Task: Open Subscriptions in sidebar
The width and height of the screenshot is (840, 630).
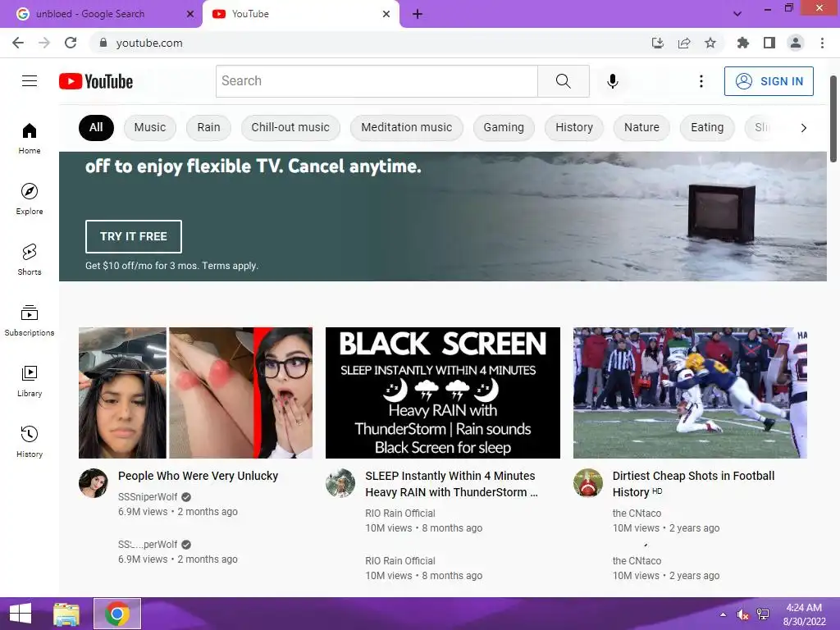Action: tap(30, 321)
